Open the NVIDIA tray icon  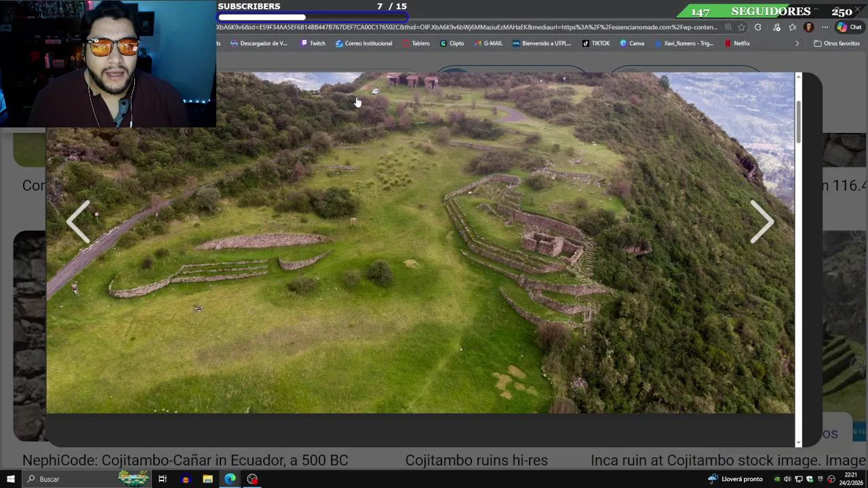(777, 479)
